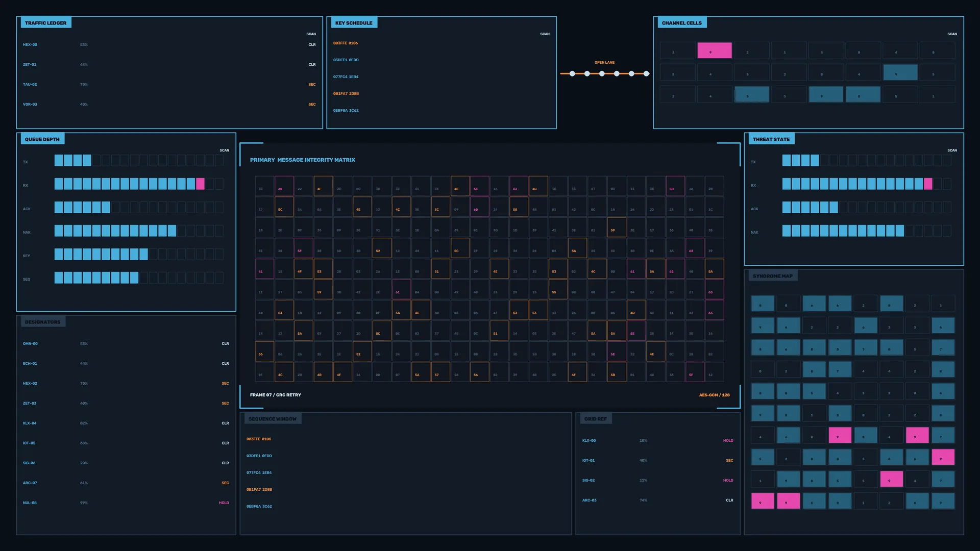Select the orange 4D cell in matrix
Viewport: 980px width, 551px height.
(x=636, y=310)
